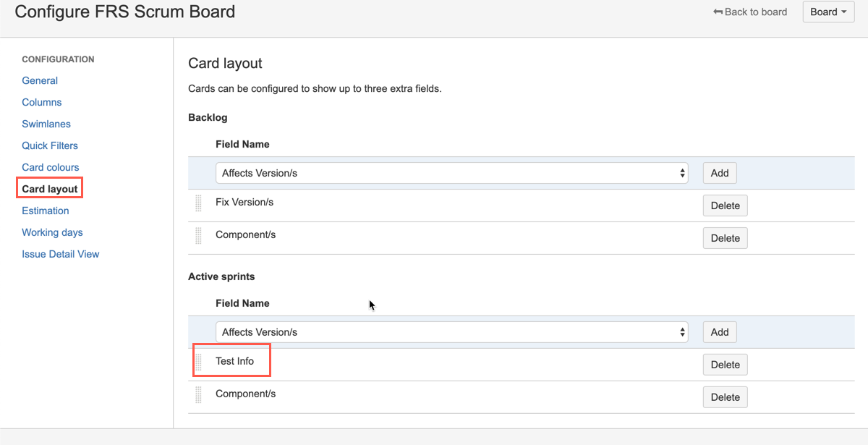Select Quick Filters in sidebar
Viewport: 868px width, 445px height.
(x=50, y=145)
